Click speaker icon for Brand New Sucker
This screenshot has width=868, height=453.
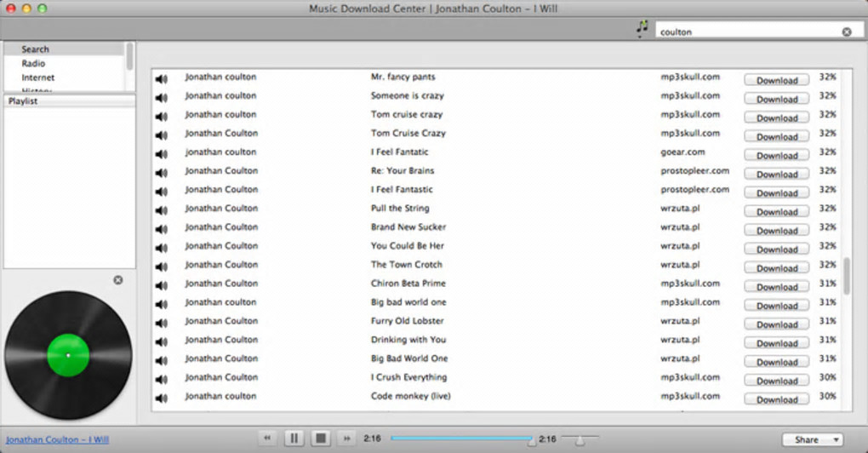[161, 229]
